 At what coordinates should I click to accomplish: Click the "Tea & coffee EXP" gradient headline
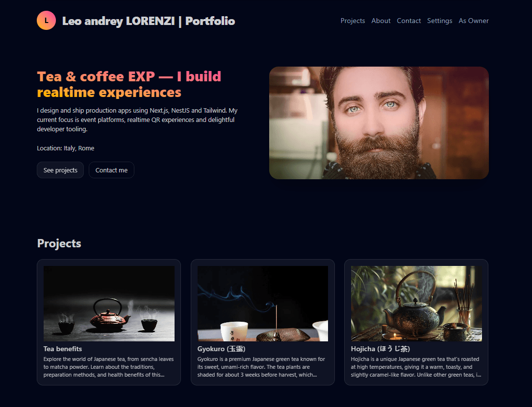[x=129, y=84]
